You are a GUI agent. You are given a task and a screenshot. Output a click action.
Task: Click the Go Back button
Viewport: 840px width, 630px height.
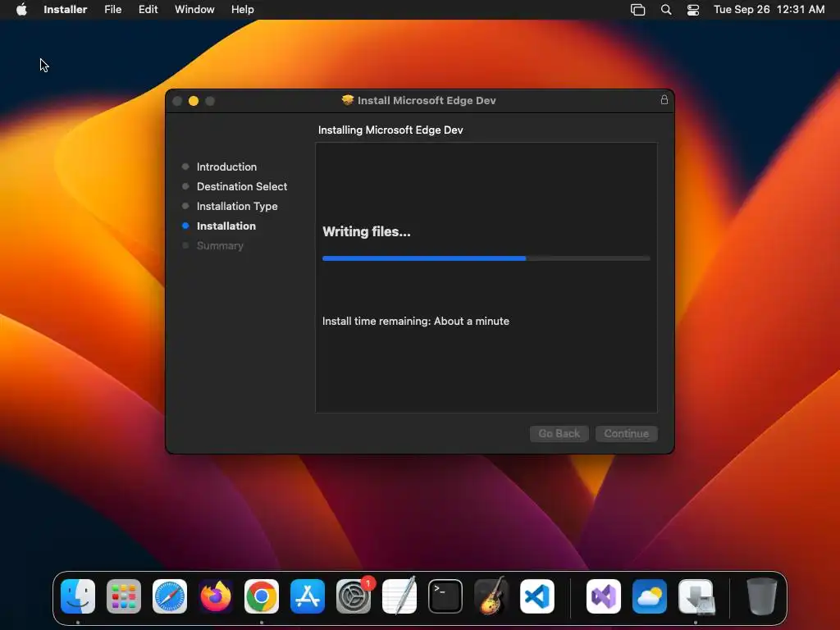pos(559,433)
